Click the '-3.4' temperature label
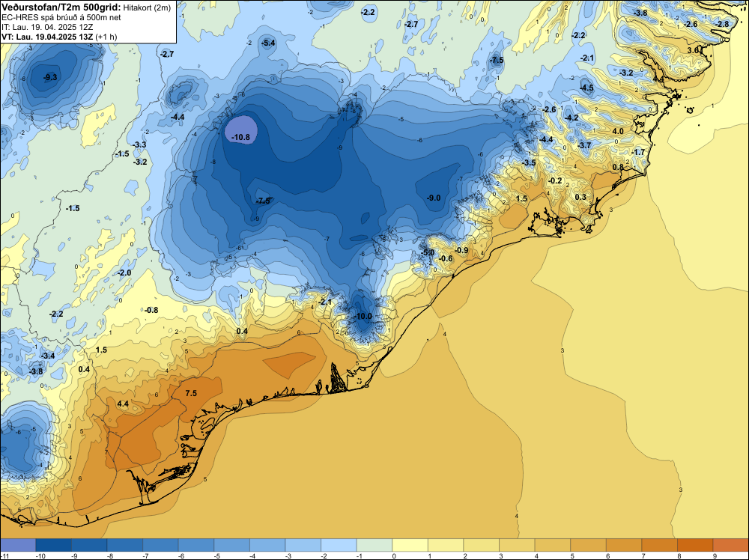 pos(48,356)
